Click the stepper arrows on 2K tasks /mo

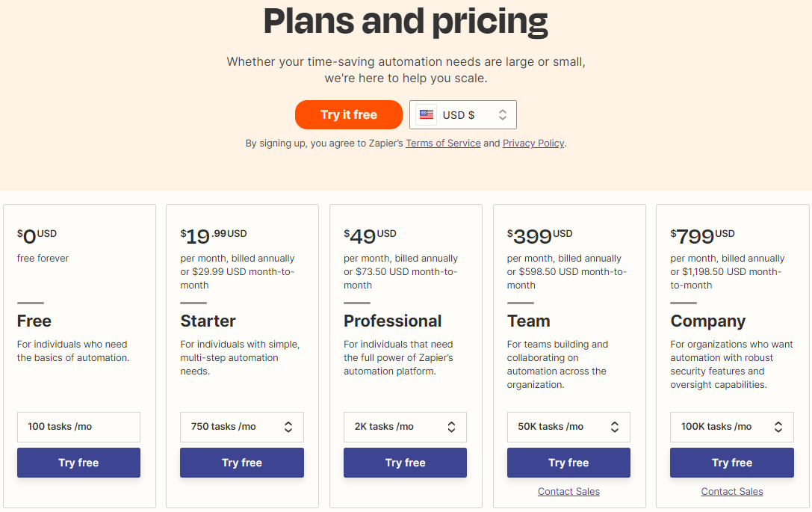452,427
